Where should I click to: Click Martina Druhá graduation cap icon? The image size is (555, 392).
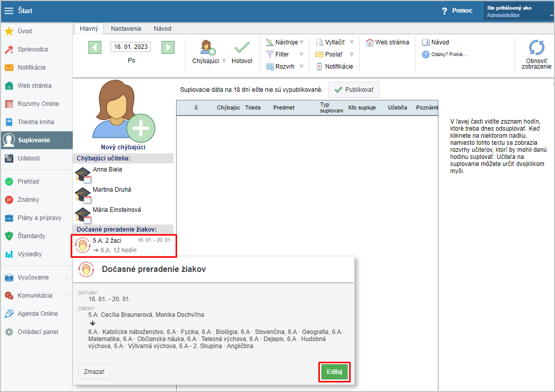[x=83, y=195]
